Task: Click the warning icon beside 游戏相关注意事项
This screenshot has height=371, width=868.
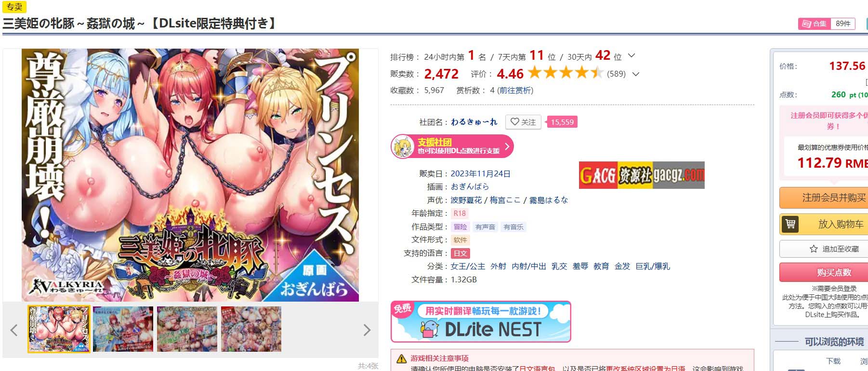Action: 401,359
